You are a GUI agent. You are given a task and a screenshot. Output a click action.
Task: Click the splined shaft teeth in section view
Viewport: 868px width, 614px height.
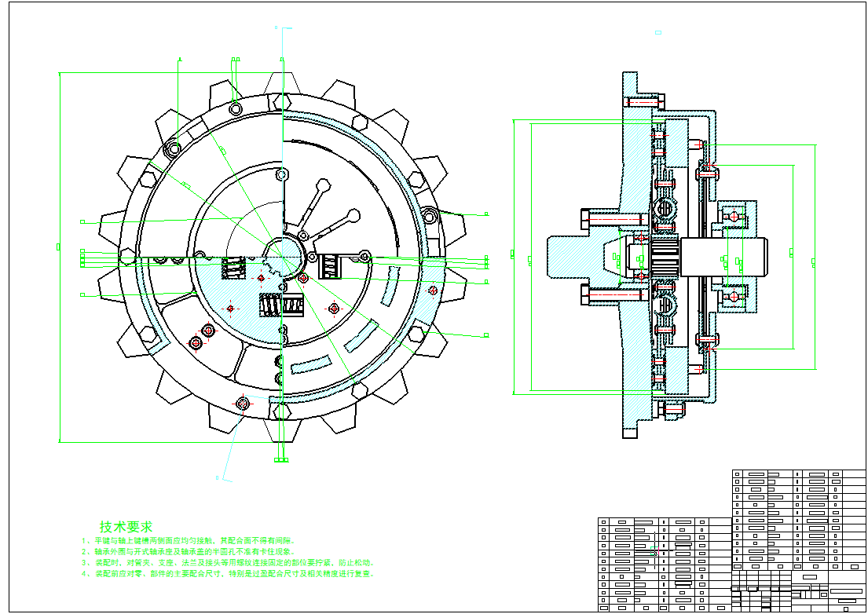(x=665, y=257)
